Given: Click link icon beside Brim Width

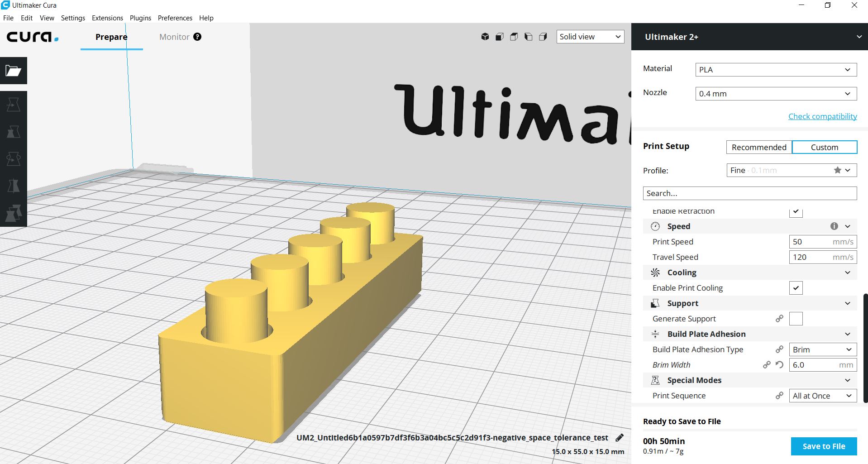Looking at the screenshot, I should tap(767, 365).
